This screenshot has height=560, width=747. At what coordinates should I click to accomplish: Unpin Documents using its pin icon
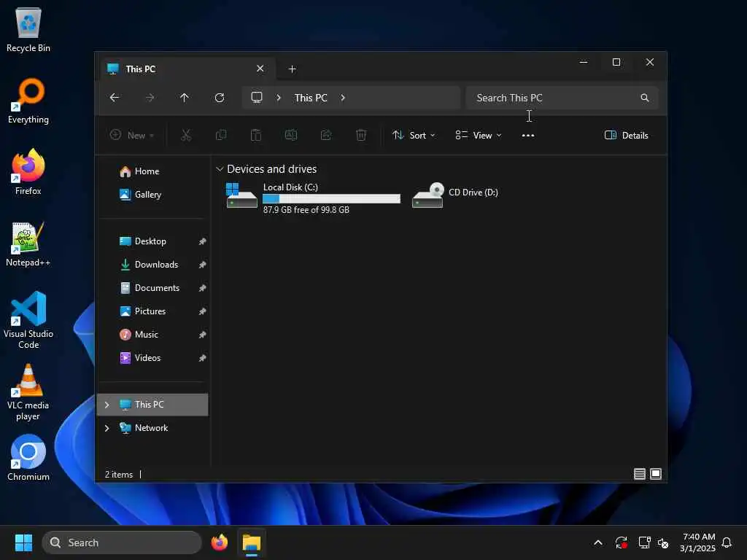pyautogui.click(x=203, y=288)
